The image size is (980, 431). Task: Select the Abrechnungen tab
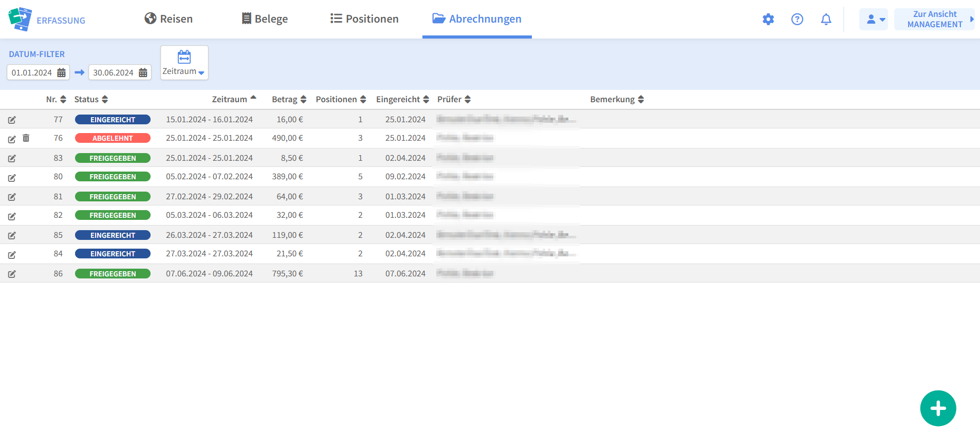click(477, 19)
